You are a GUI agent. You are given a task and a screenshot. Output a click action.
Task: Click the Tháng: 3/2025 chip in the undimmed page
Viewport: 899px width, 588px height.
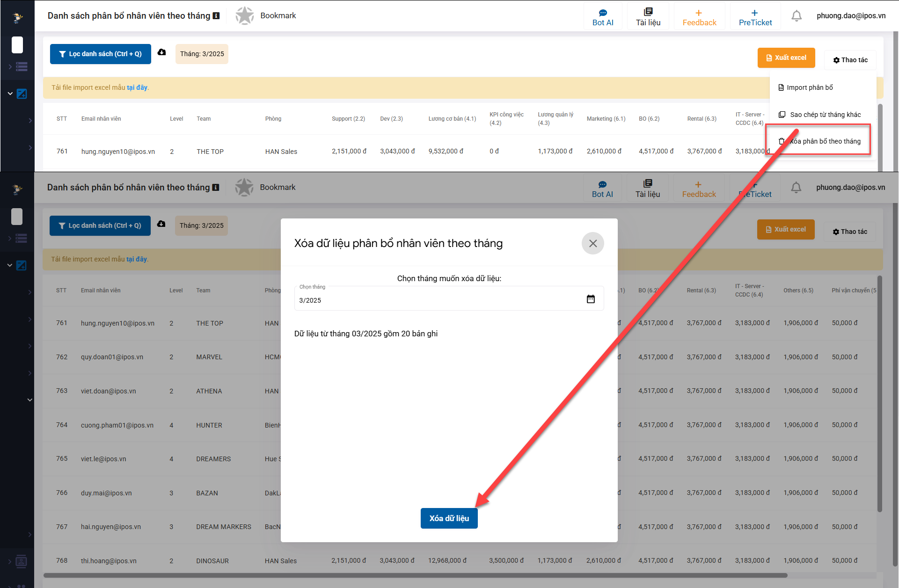click(202, 54)
